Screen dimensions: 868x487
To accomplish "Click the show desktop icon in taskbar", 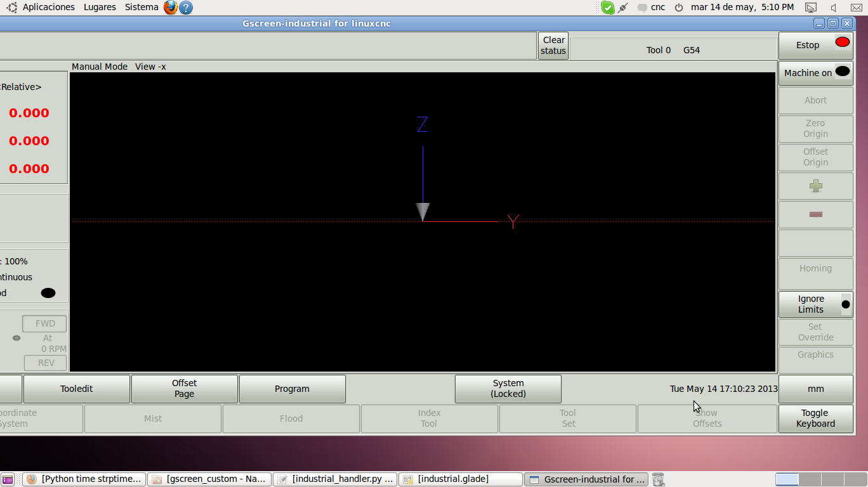I will 8,479.
